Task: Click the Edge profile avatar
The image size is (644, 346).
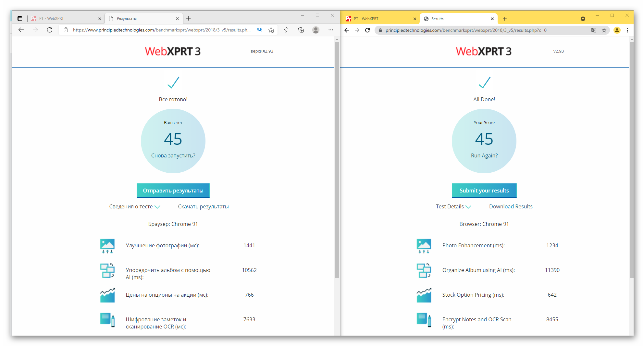Action: 316,30
